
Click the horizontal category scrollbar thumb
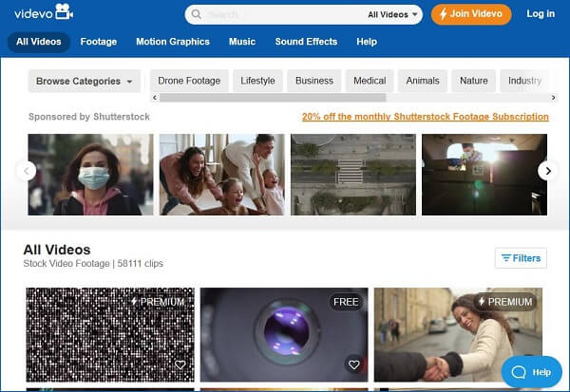273,98
